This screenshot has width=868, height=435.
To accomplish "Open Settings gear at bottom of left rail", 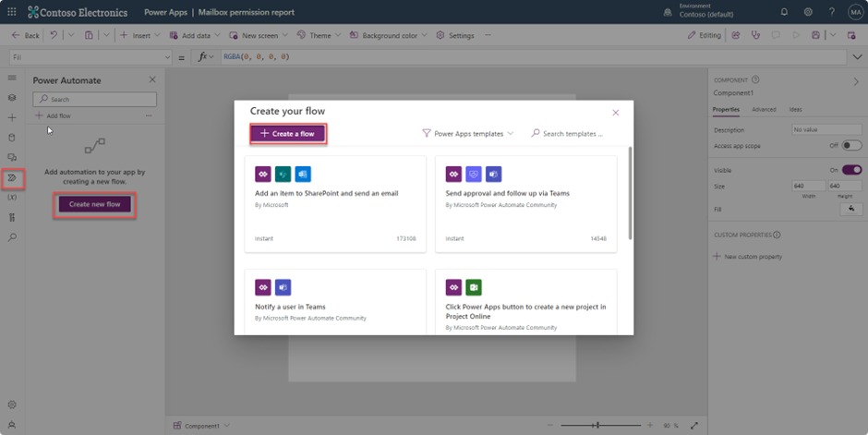I will coord(12,405).
